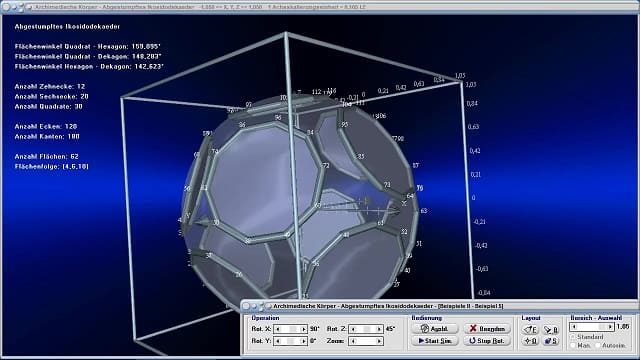Click the 'Anzahl Ecken' text line
This screenshot has height=360, width=640.
click(x=46, y=127)
